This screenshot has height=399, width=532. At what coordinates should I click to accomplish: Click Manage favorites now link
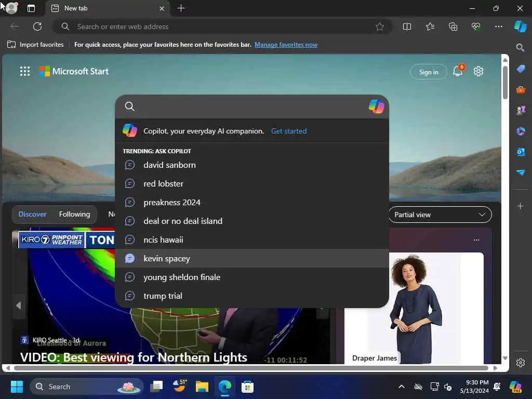(286, 45)
